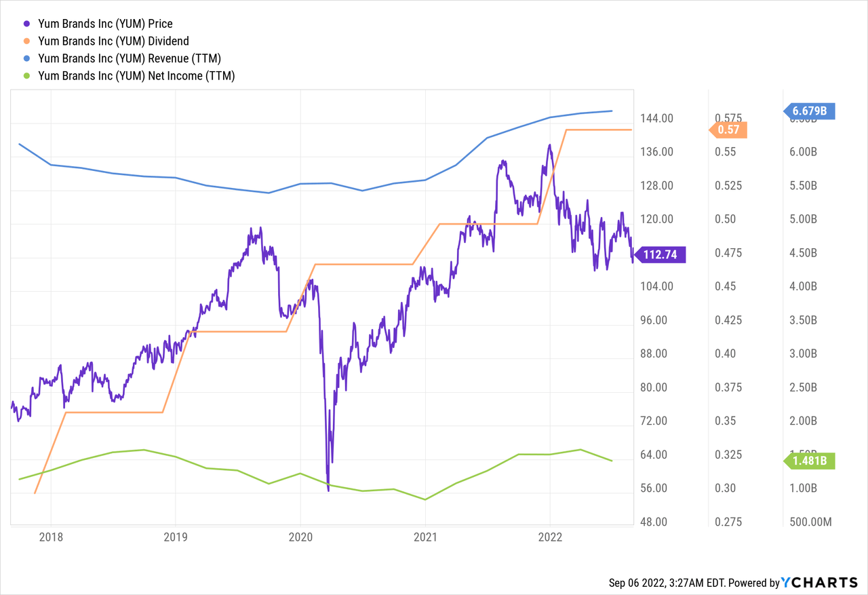Click the 0.35 dividend axis tick
The image size is (868, 595).
pyautogui.click(x=726, y=421)
